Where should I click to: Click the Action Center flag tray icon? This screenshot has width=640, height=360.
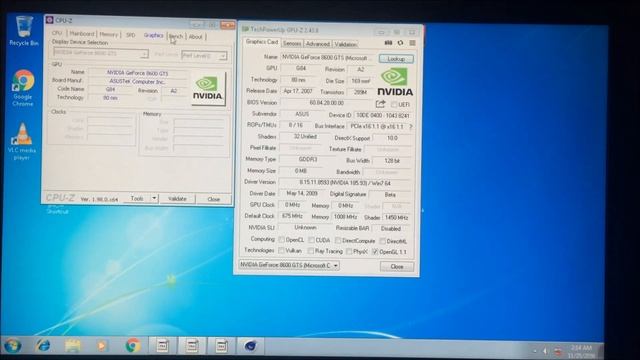(558, 351)
